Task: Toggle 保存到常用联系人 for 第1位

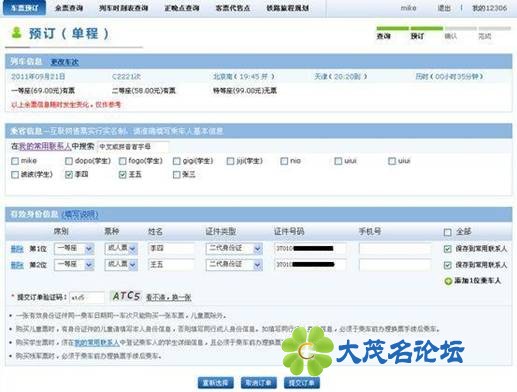Action: 448,249
